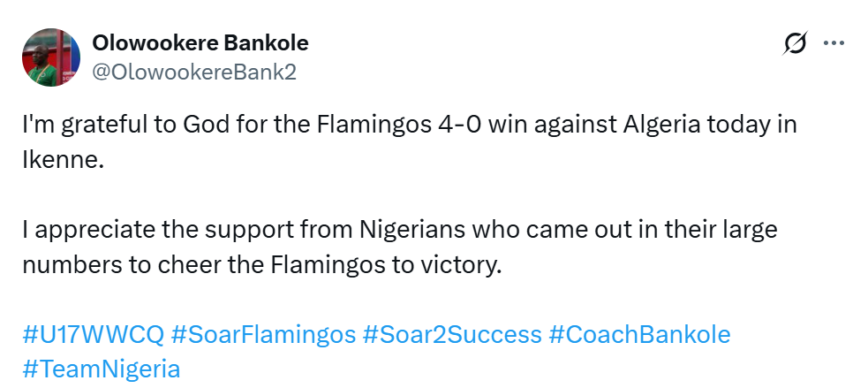Open the #U17WWCQ hashtag
868x388 pixels.
pos(93,335)
